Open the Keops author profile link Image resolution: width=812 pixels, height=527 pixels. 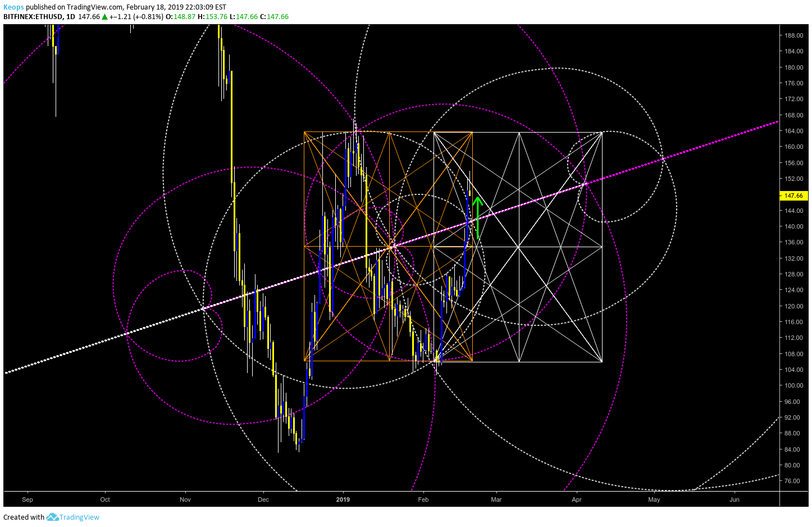point(13,7)
